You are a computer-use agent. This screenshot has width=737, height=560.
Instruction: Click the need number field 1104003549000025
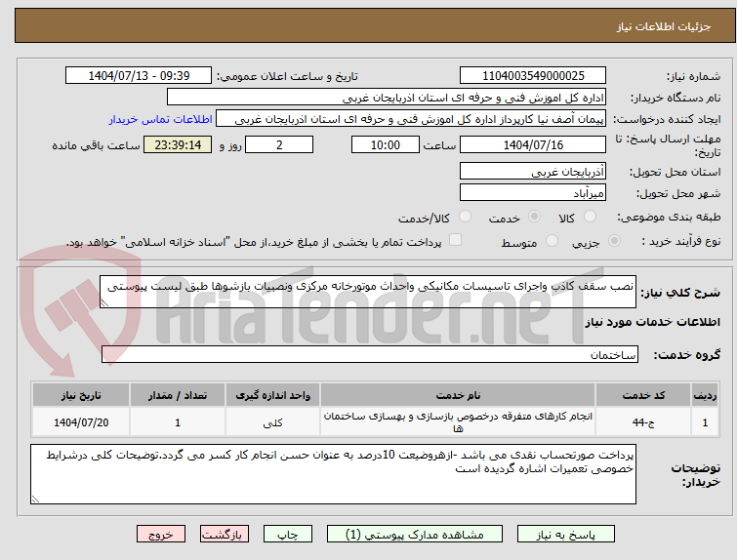533,76
